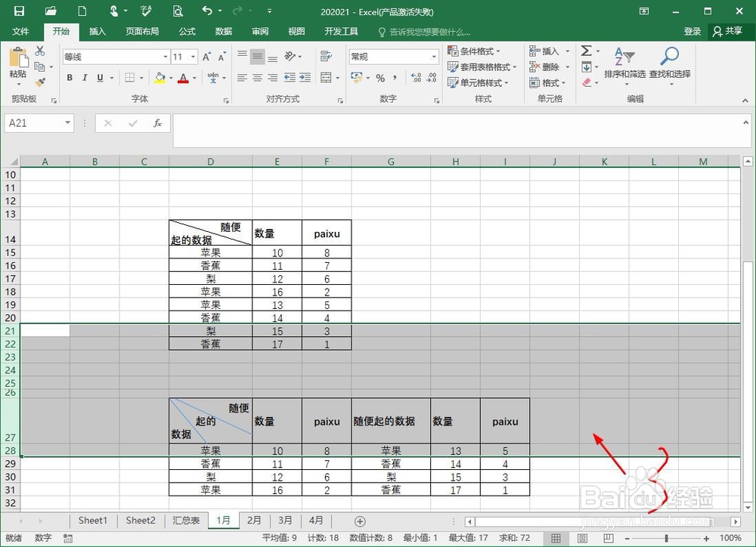Click the Cut scissors icon
Viewport: 756px width, 547px height.
tap(40, 51)
